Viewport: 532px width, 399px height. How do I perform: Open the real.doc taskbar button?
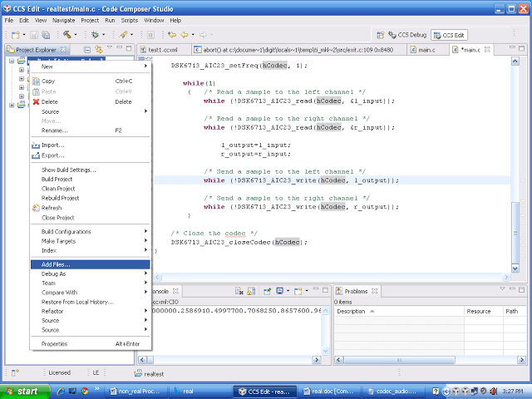(x=328, y=392)
